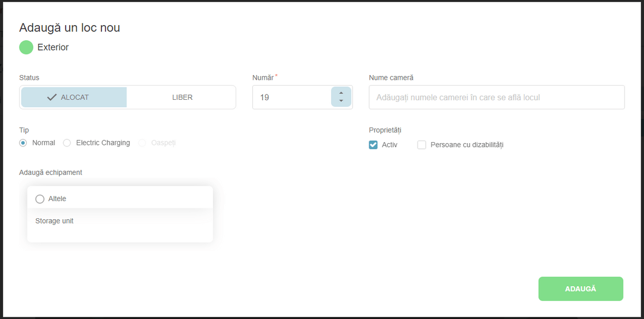Click the Adaugă echipament label

pyautogui.click(x=50, y=172)
